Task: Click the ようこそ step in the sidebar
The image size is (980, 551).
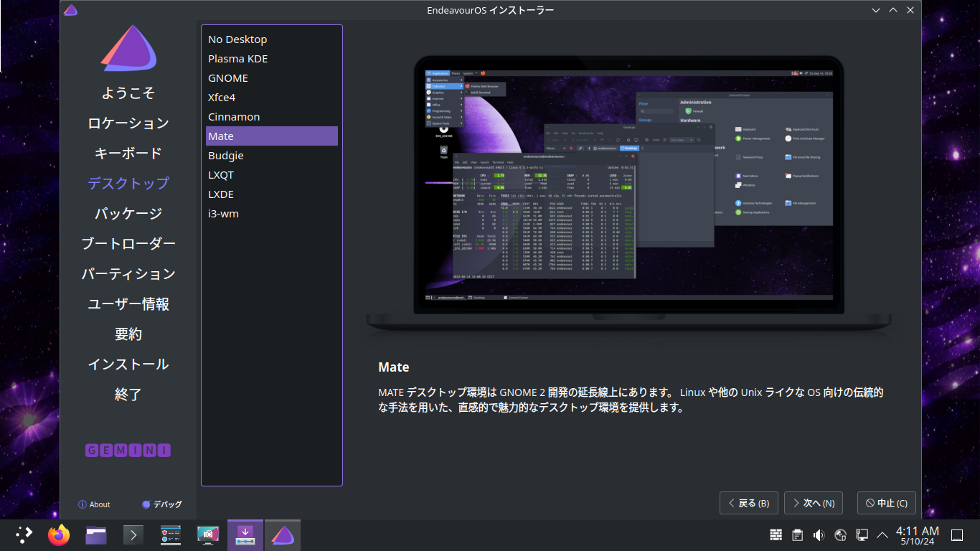Action: (128, 93)
